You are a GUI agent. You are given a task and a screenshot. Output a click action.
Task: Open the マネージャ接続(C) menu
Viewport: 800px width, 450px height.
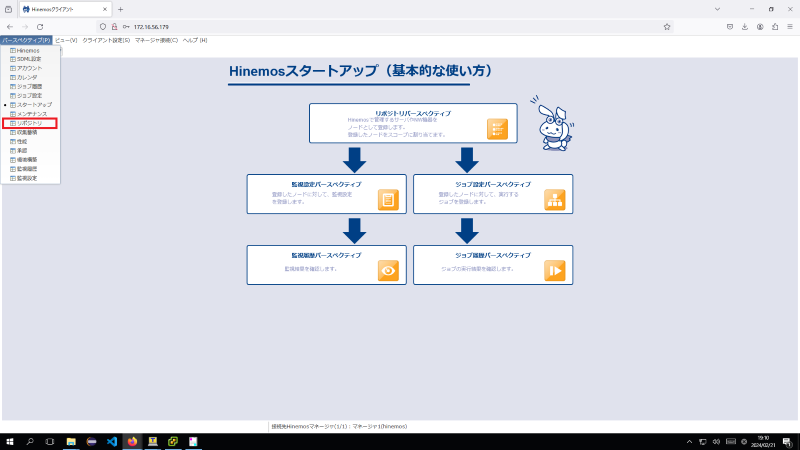(156, 40)
